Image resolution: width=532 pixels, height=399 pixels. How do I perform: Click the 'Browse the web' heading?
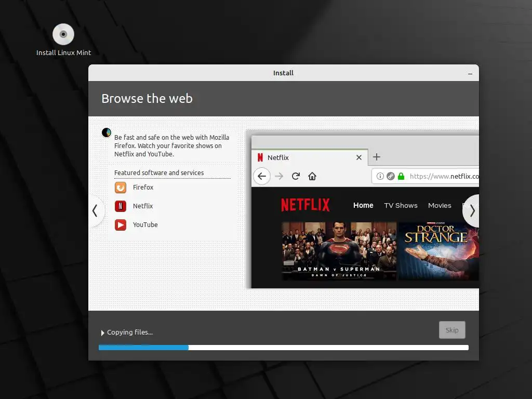pyautogui.click(x=147, y=98)
